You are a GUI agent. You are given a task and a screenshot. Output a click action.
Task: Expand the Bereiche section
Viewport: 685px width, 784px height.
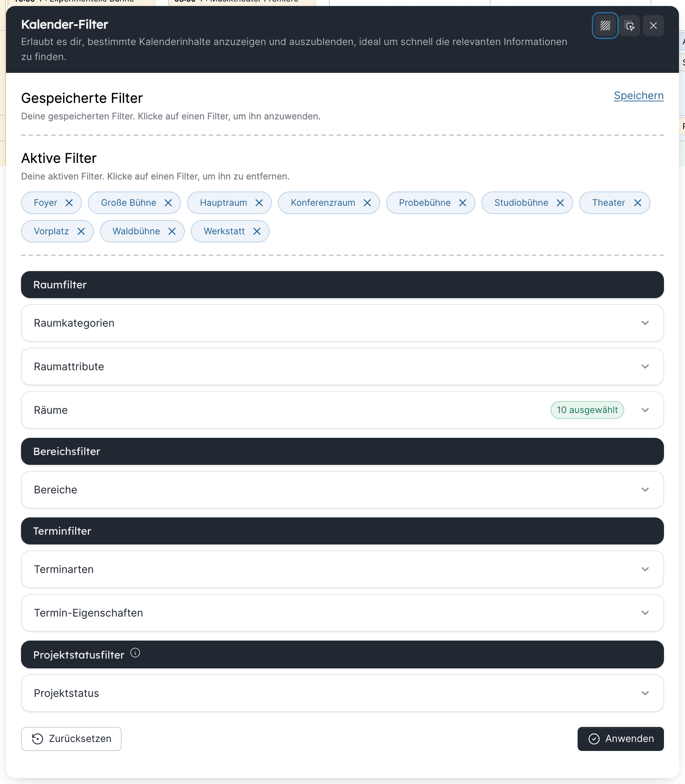[342, 490]
